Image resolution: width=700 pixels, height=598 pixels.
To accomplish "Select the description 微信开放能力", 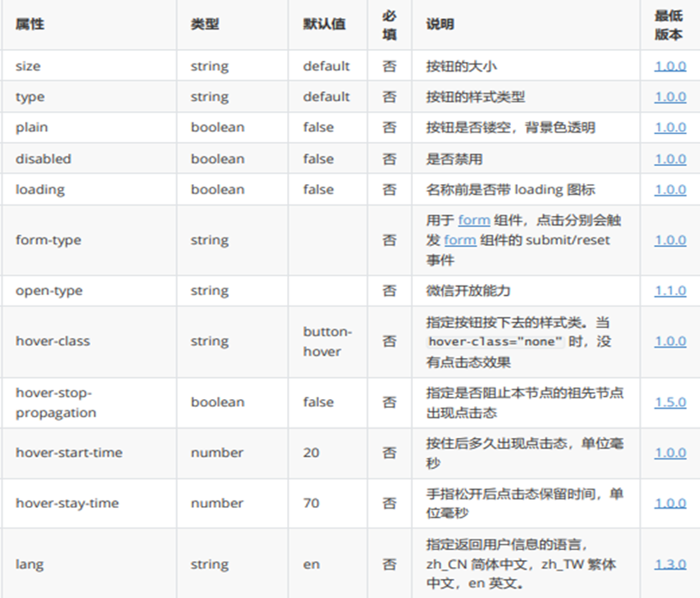I will (x=469, y=291).
